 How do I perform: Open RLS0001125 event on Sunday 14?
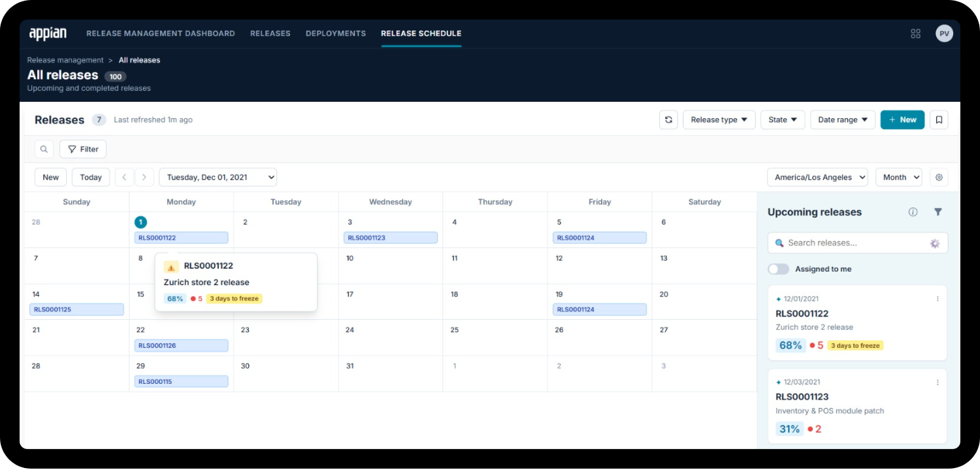76,309
